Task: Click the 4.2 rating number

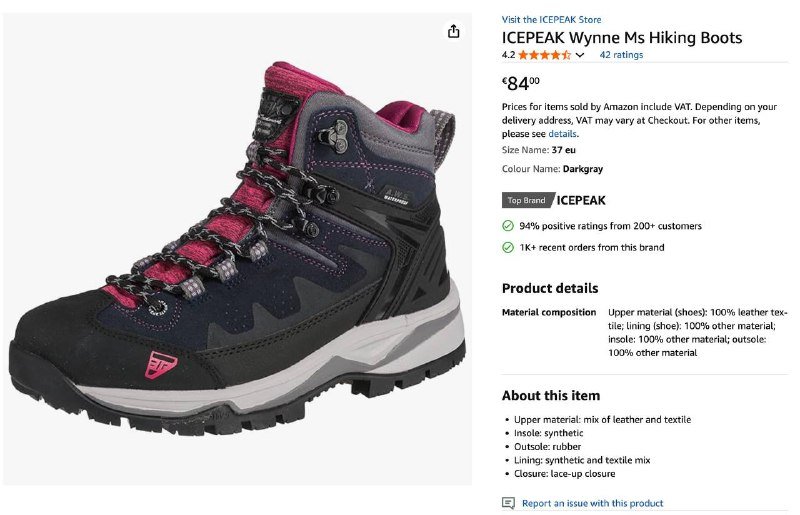Action: click(508, 55)
